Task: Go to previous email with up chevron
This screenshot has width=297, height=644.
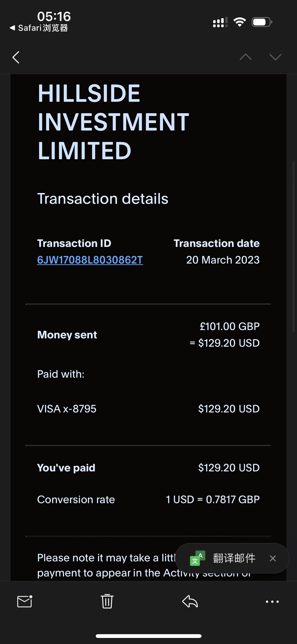Action: click(x=245, y=57)
